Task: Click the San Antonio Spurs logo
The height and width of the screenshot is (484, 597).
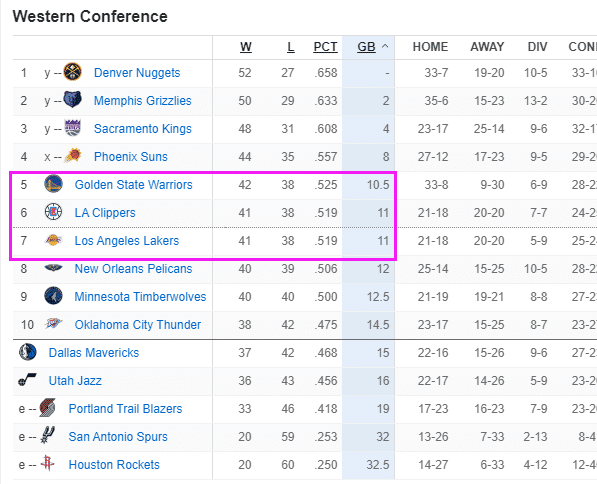Action: (48, 435)
